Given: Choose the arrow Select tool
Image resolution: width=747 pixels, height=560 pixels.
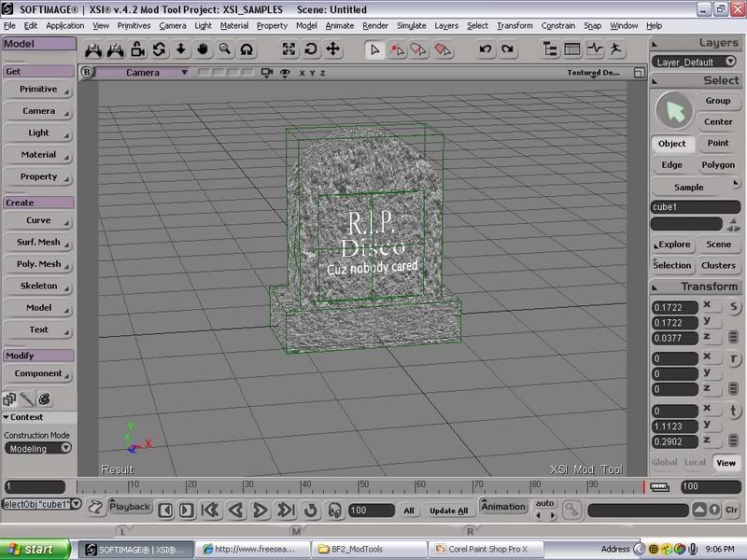Looking at the screenshot, I should pyautogui.click(x=375, y=49).
